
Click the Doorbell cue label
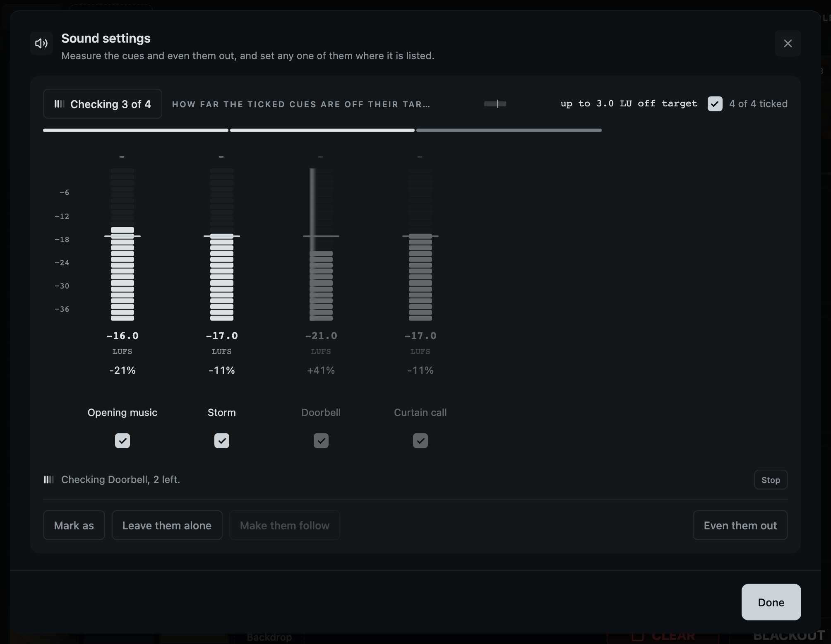point(321,413)
